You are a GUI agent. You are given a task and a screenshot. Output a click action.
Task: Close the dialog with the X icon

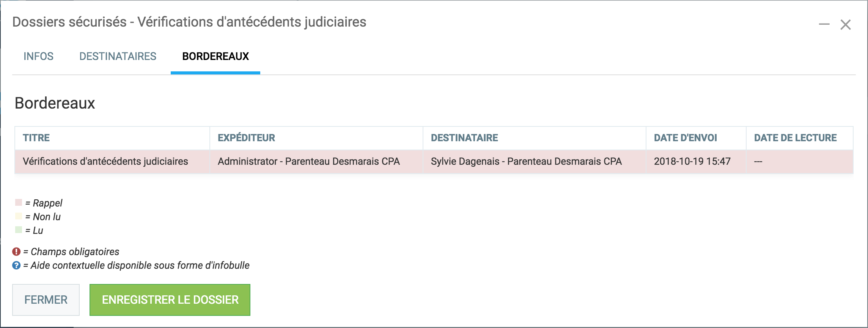click(x=846, y=25)
